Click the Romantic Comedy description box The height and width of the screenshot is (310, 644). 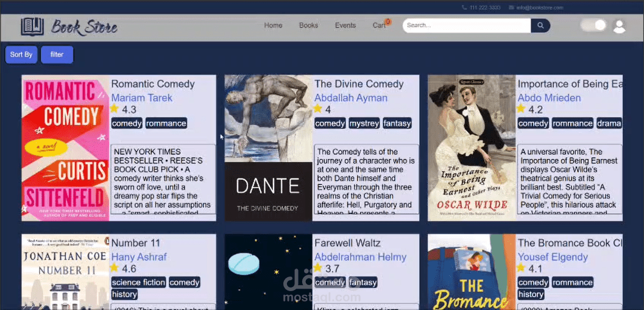(x=163, y=179)
